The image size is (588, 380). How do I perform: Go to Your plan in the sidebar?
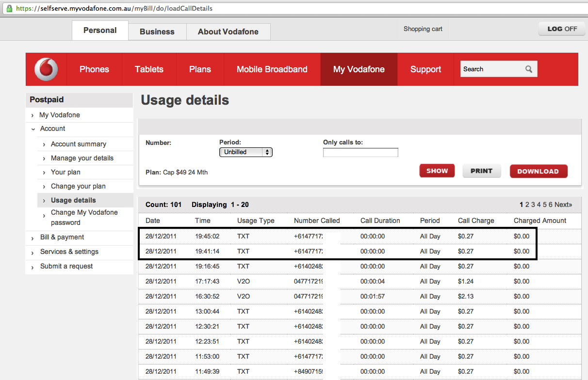point(65,173)
